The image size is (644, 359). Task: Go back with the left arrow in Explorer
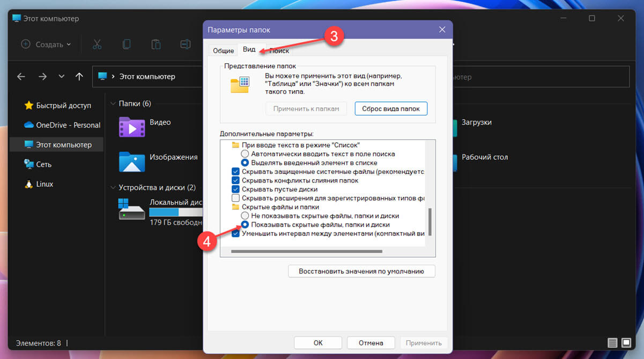(x=21, y=77)
